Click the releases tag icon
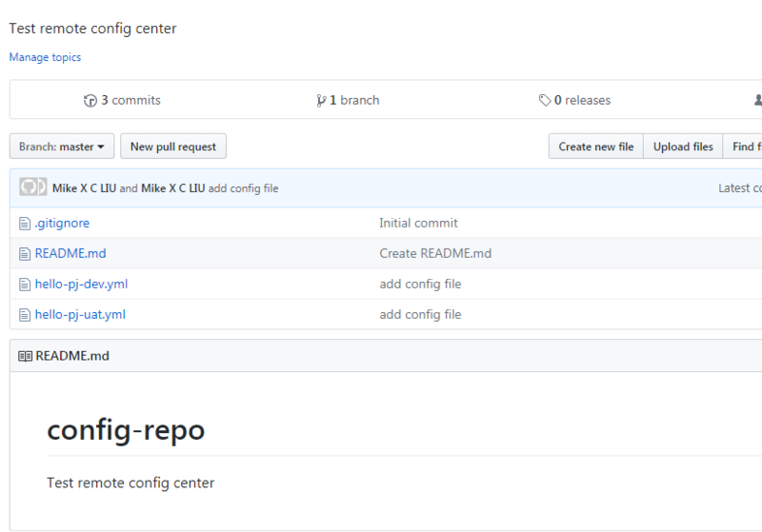This screenshot has height=532, width=762. coord(544,100)
